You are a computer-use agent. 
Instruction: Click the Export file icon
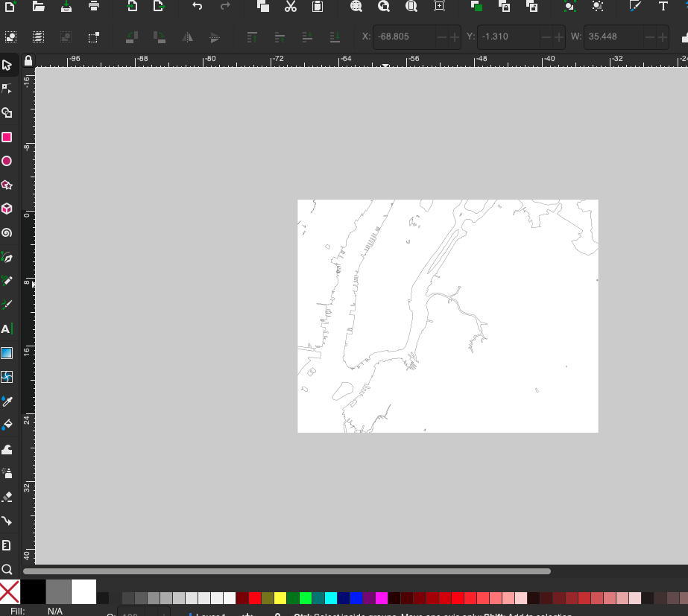point(160,6)
